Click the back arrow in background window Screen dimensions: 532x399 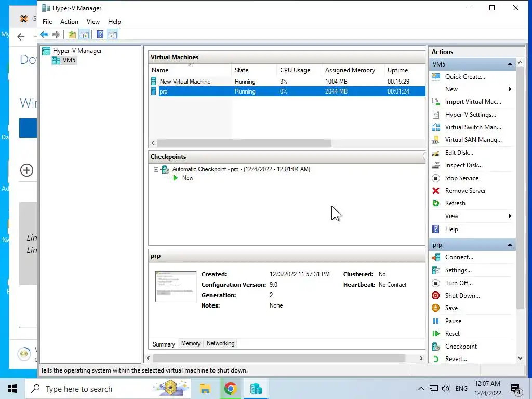pos(21,37)
